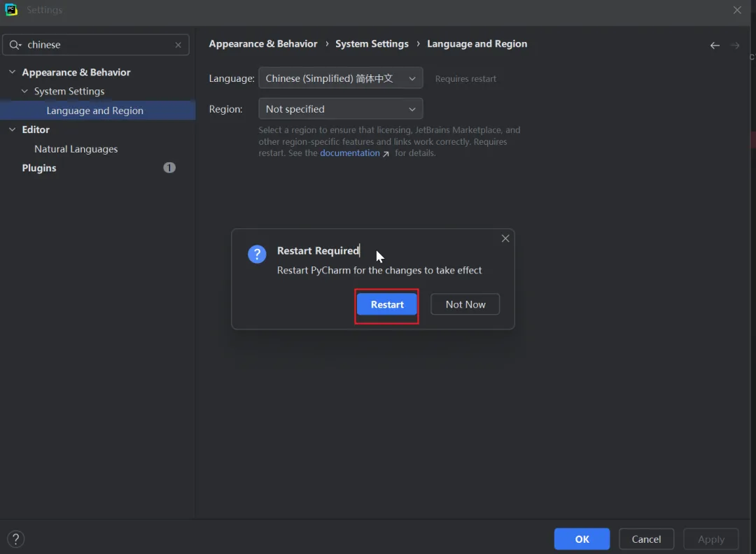
Task: Click the Not Now button
Action: coord(465,304)
